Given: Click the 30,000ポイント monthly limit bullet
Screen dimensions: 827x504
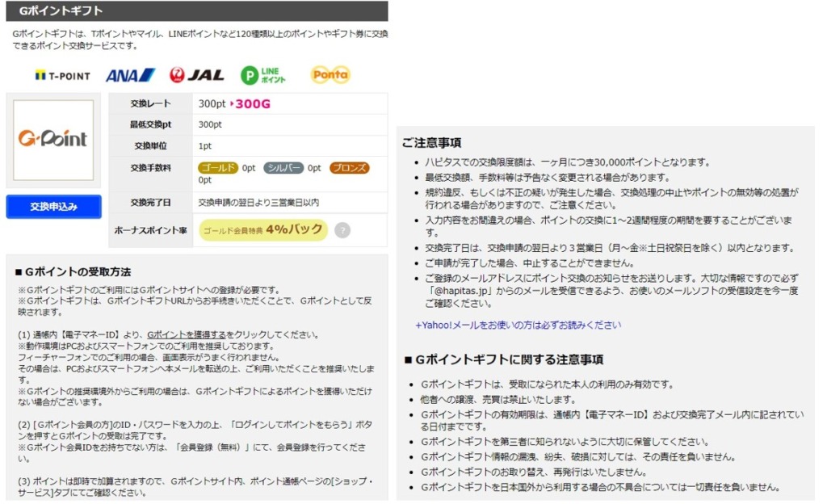Looking at the screenshot, I should 568,162.
